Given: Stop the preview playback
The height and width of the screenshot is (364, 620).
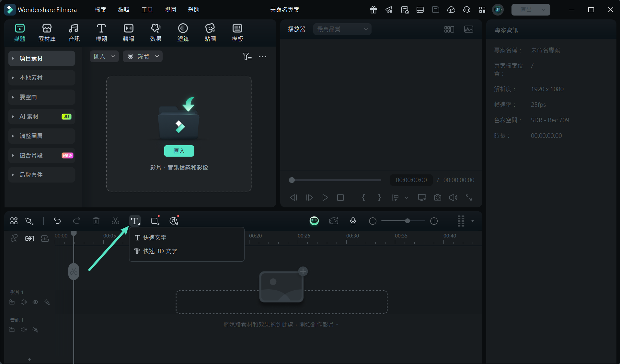Looking at the screenshot, I should (340, 197).
